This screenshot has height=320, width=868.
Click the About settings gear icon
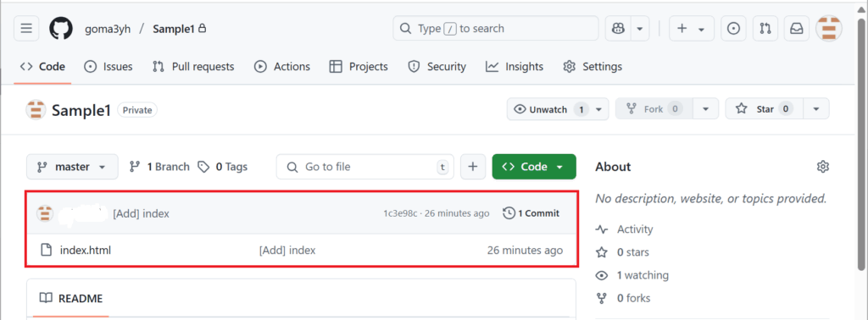click(x=823, y=167)
